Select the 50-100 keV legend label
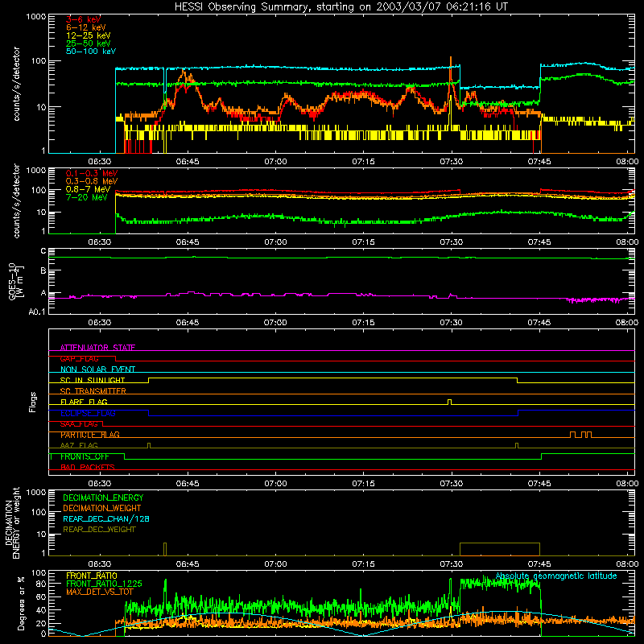Image resolution: width=644 pixels, height=644 pixels. tap(91, 52)
